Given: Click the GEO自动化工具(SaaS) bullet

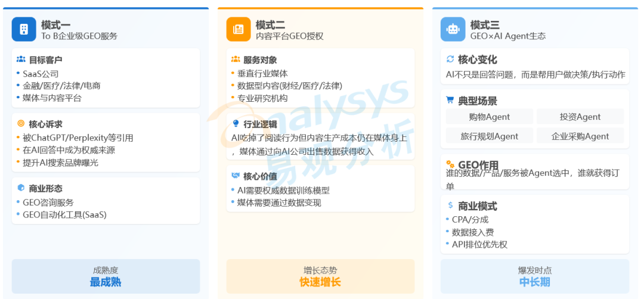Looking at the screenshot, I should tap(64, 214).
